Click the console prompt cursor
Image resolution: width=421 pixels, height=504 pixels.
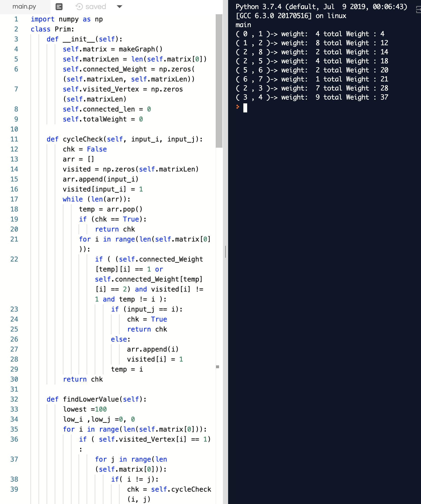(x=245, y=108)
